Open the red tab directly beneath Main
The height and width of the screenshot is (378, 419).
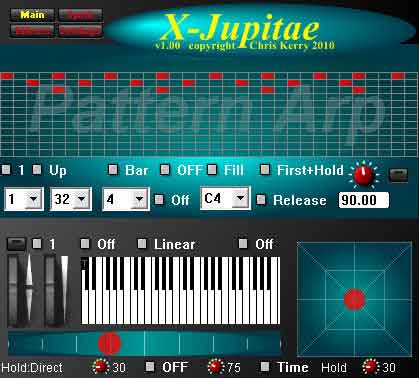(32, 31)
